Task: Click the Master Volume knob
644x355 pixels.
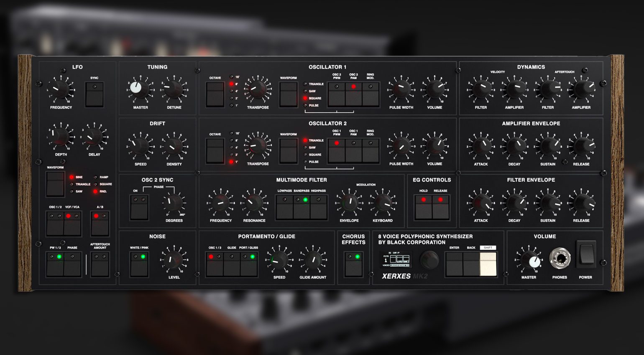Action: 529,260
